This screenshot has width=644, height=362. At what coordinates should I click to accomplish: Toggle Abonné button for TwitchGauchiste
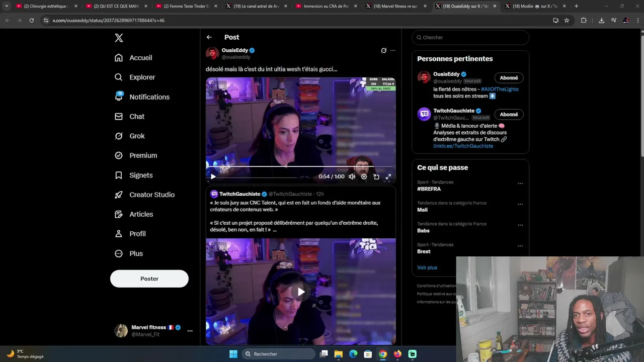click(x=509, y=115)
